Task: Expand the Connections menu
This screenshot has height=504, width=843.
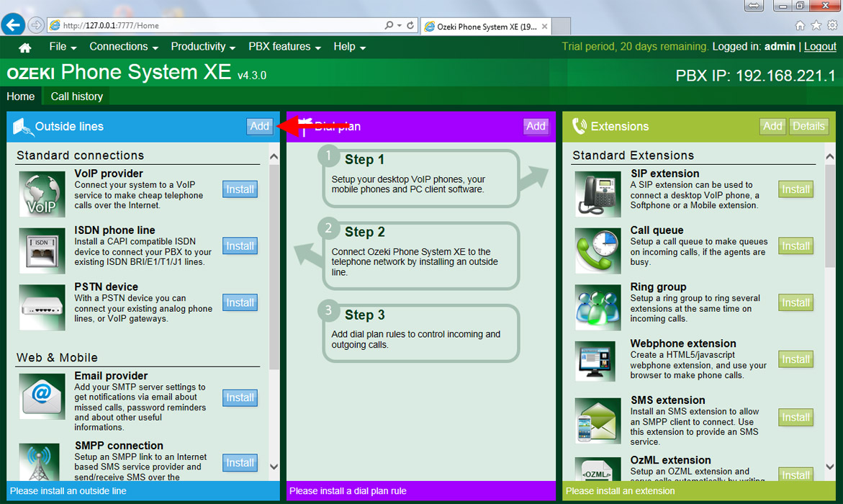Action: 123,47
